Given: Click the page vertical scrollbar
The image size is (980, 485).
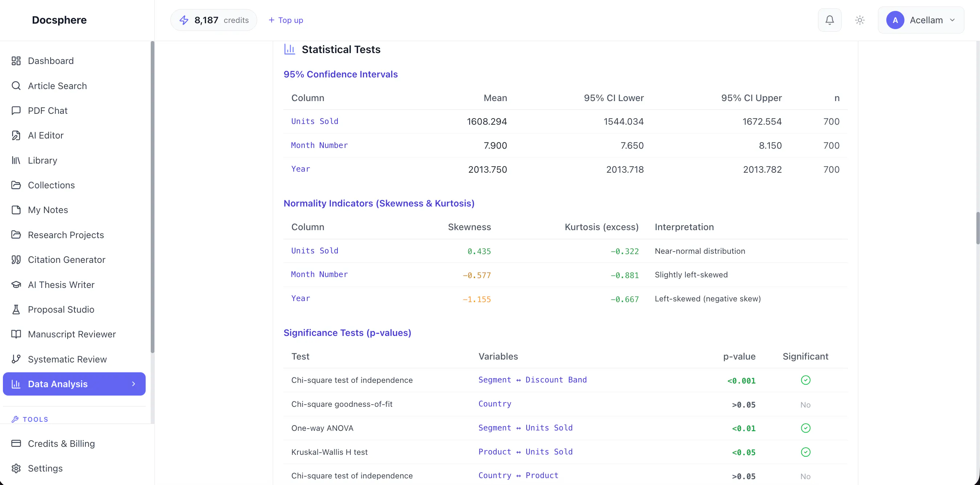Looking at the screenshot, I should [x=977, y=228].
